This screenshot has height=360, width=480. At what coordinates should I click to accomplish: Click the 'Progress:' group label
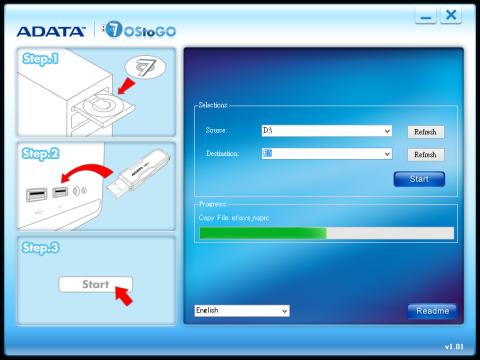213,204
